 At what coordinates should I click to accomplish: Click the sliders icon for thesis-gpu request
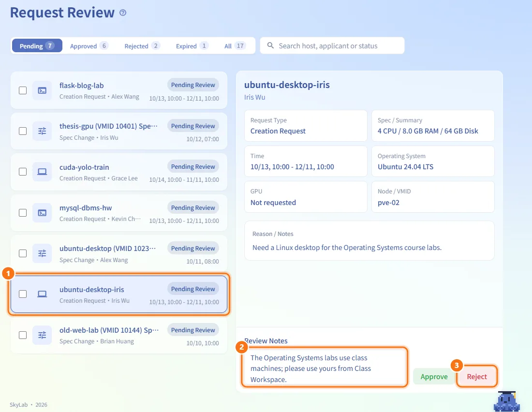click(x=42, y=131)
